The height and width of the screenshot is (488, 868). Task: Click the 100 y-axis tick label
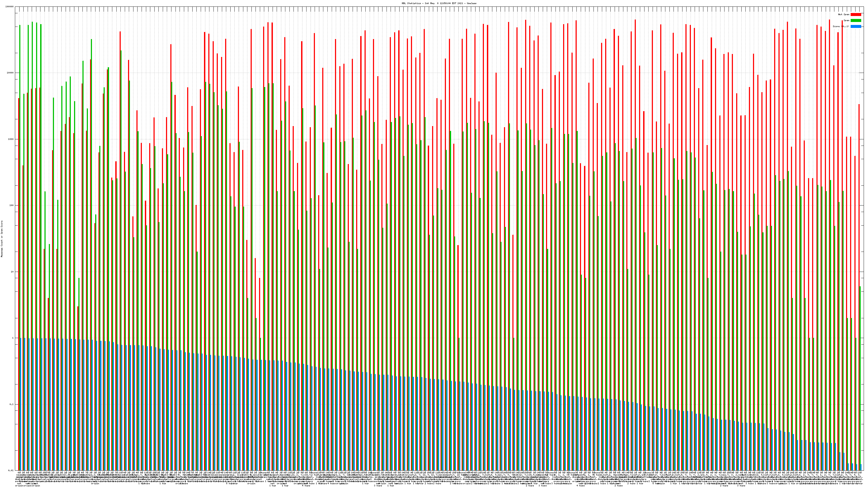point(12,206)
